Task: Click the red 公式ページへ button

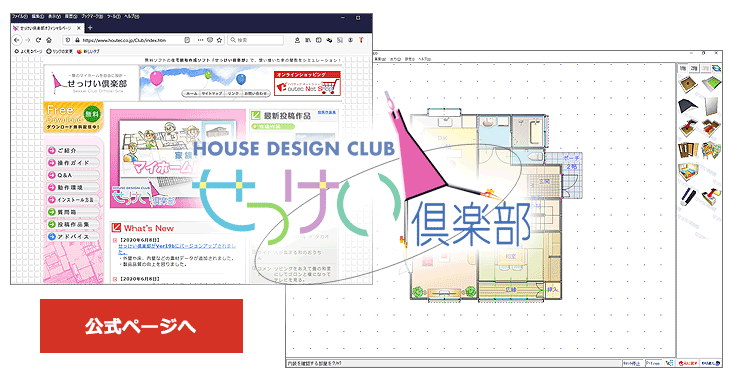Action: 141,326
